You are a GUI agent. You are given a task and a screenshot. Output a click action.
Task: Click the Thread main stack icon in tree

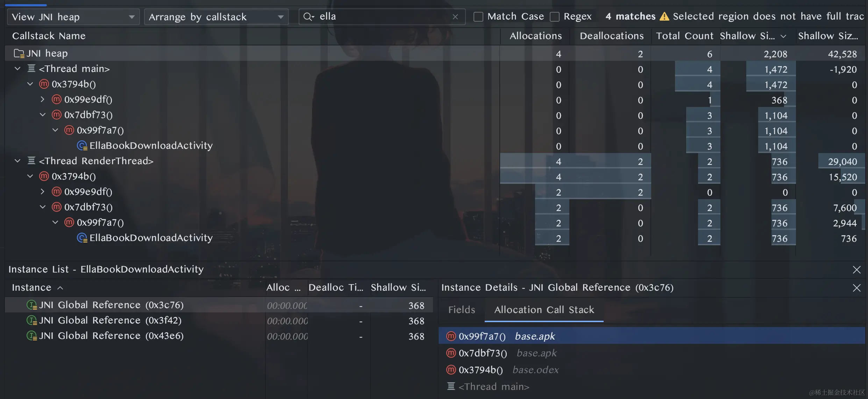[31, 68]
